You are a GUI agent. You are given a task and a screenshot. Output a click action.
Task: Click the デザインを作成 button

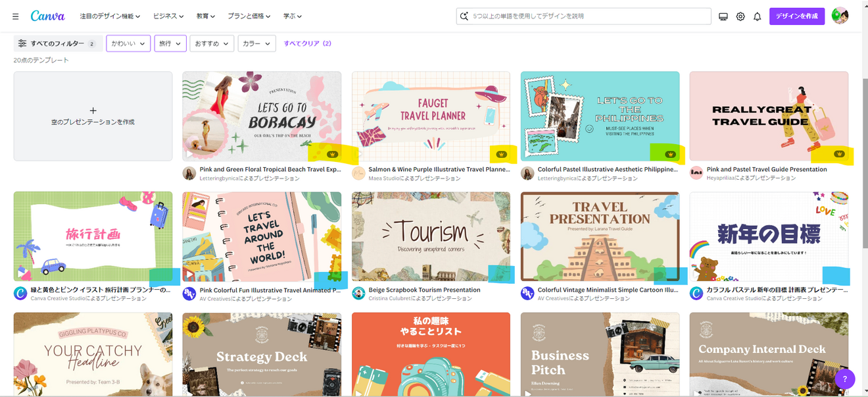coord(796,16)
